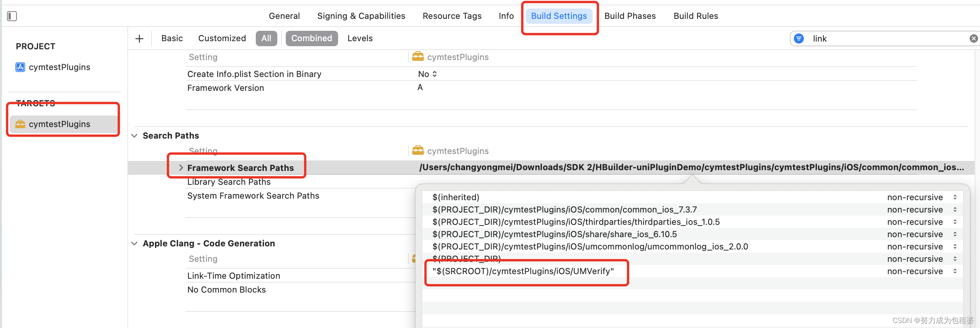This screenshot has height=328, width=980.
Task: Select cymtestPlugins under PROJECT
Action: click(60, 67)
